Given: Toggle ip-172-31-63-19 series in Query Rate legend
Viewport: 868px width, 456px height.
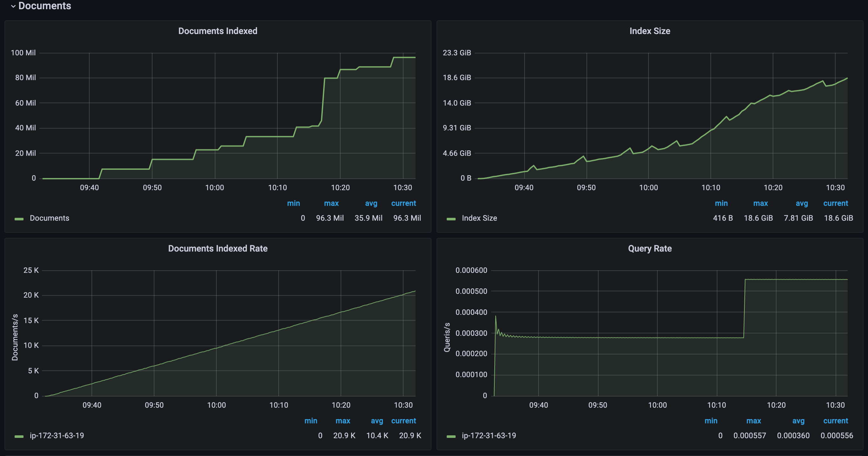Looking at the screenshot, I should [489, 436].
